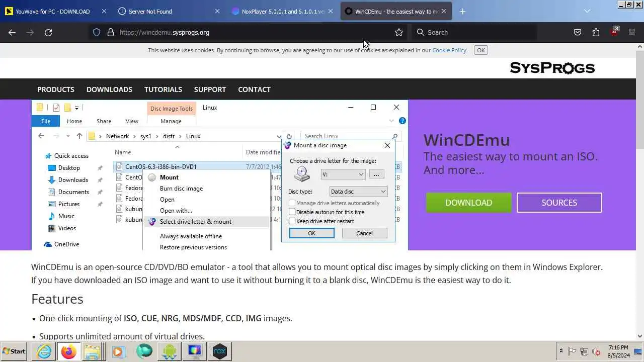Select the Manage ribbon tab
The width and height of the screenshot is (644, 362).
pyautogui.click(x=171, y=121)
